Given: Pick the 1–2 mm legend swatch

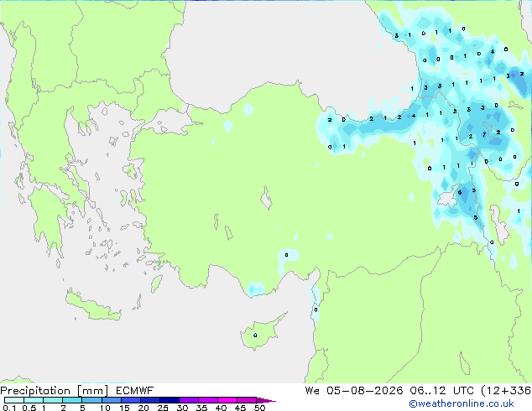Looking at the screenshot, I should (x=53, y=400).
